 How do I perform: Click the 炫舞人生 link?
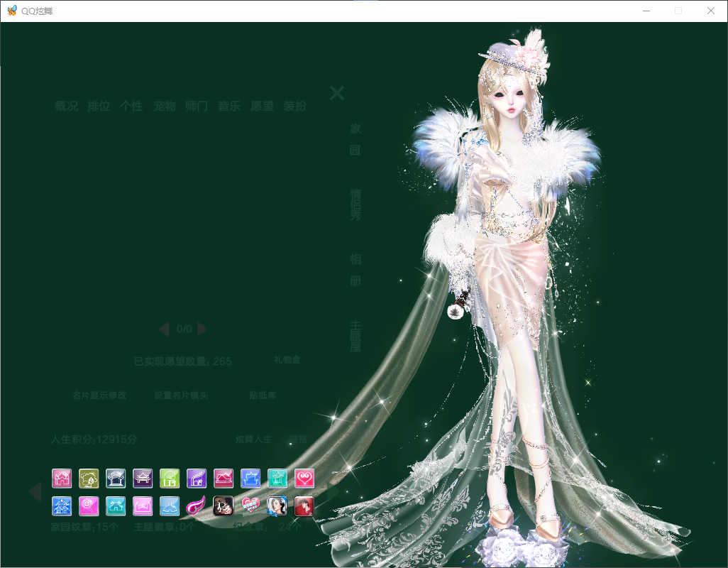253,439
